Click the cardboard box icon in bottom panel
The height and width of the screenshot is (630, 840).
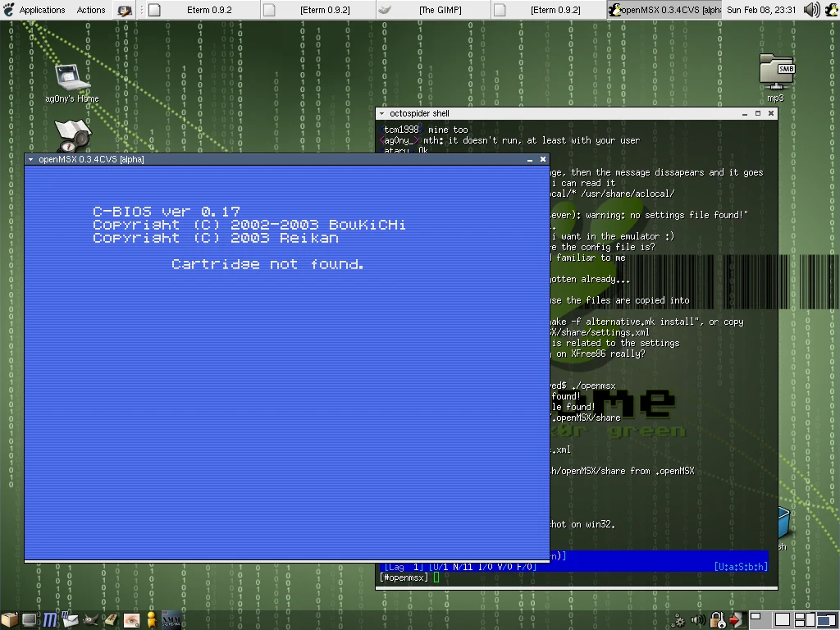pyautogui.click(x=10, y=620)
